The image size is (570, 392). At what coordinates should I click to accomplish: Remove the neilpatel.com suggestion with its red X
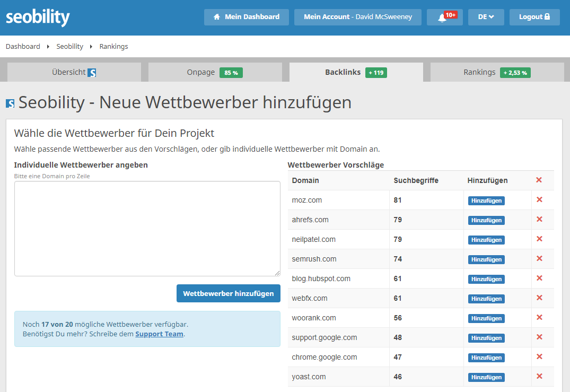(539, 239)
